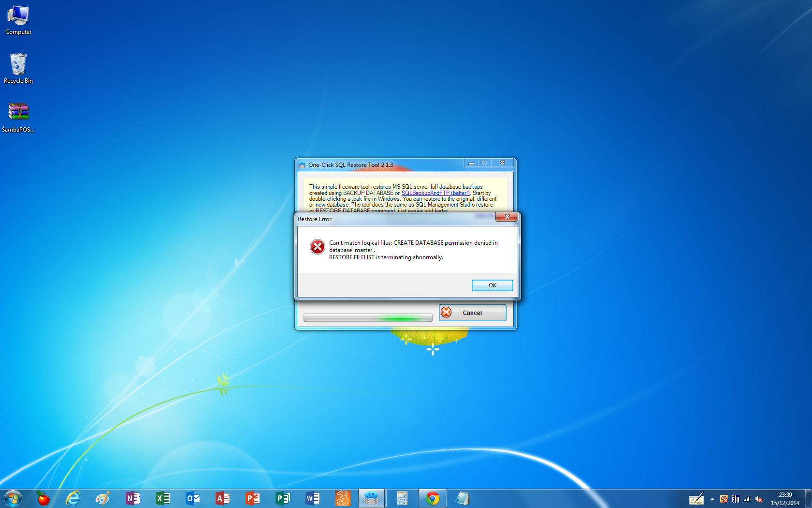Expand hidden system tray icons
Viewport: 812px width, 508px height.
click(712, 499)
